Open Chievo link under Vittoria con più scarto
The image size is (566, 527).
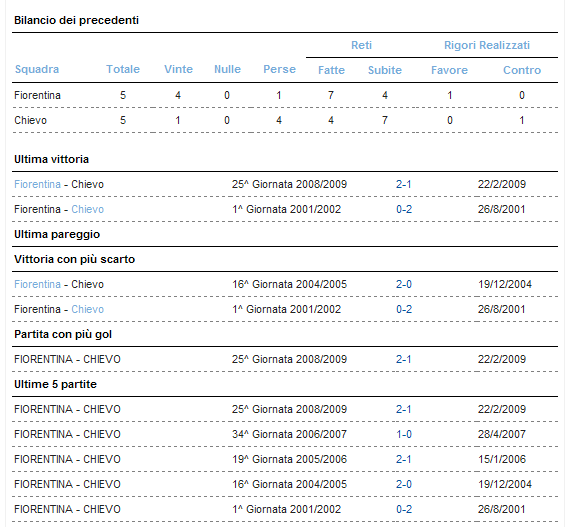coord(88,309)
